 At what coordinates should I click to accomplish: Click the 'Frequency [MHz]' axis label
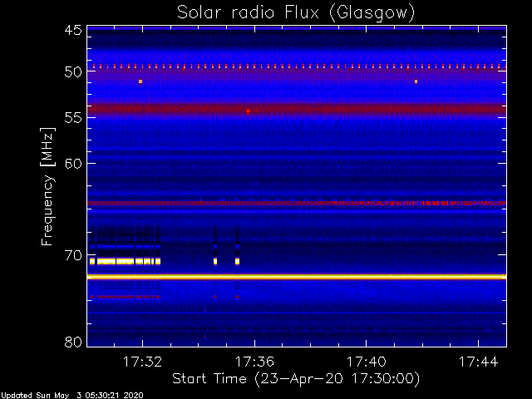[47, 186]
